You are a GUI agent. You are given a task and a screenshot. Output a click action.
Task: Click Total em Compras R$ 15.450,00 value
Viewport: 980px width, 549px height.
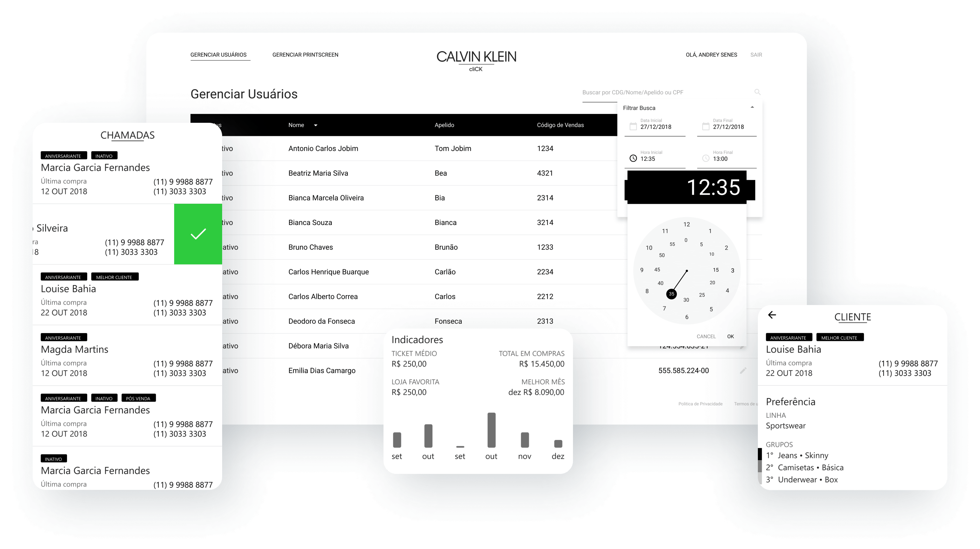(x=541, y=364)
